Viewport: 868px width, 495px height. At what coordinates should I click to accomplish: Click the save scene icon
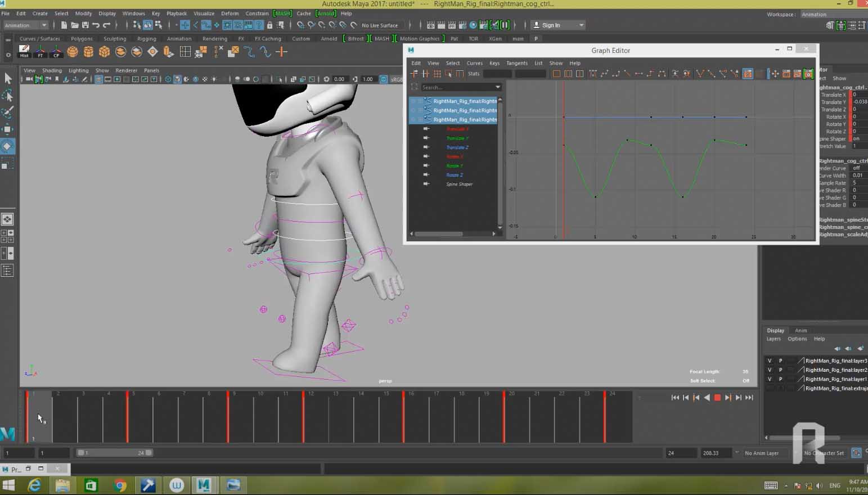(x=85, y=25)
